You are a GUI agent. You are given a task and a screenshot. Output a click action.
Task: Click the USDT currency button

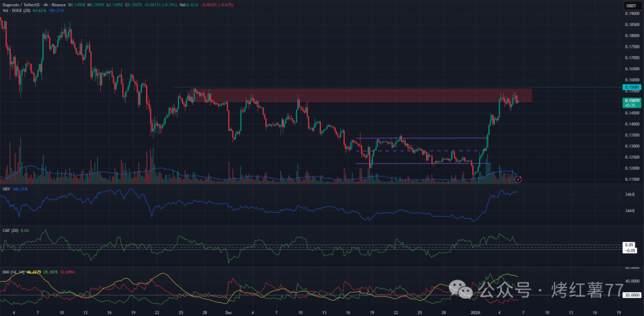631,6
